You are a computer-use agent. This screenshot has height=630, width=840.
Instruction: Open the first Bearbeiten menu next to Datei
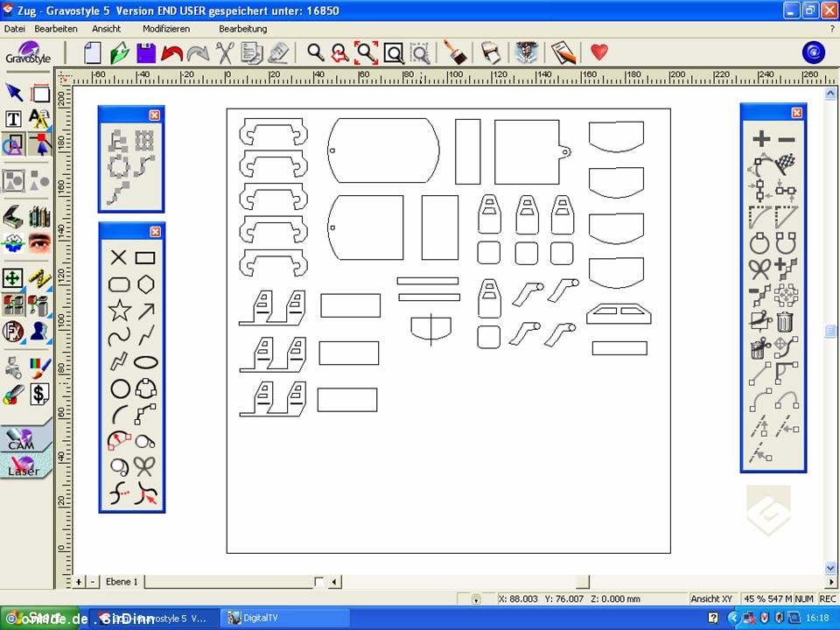coord(56,29)
